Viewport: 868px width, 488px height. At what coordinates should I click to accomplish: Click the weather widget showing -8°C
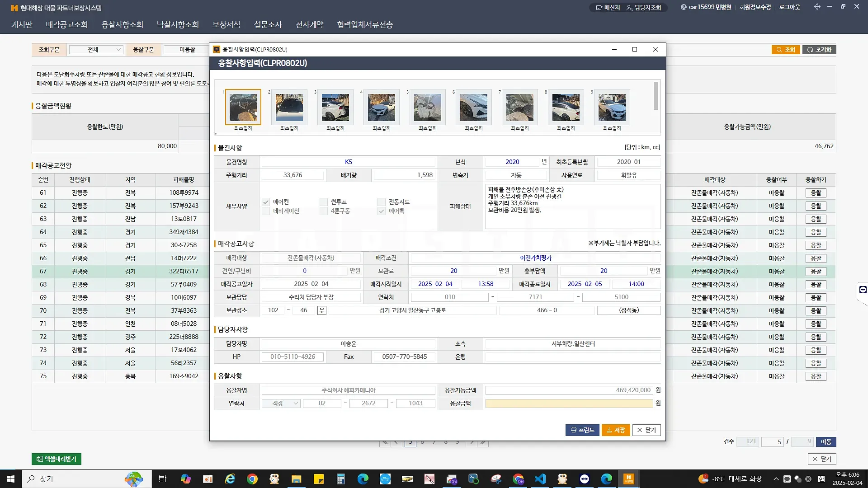point(730,479)
